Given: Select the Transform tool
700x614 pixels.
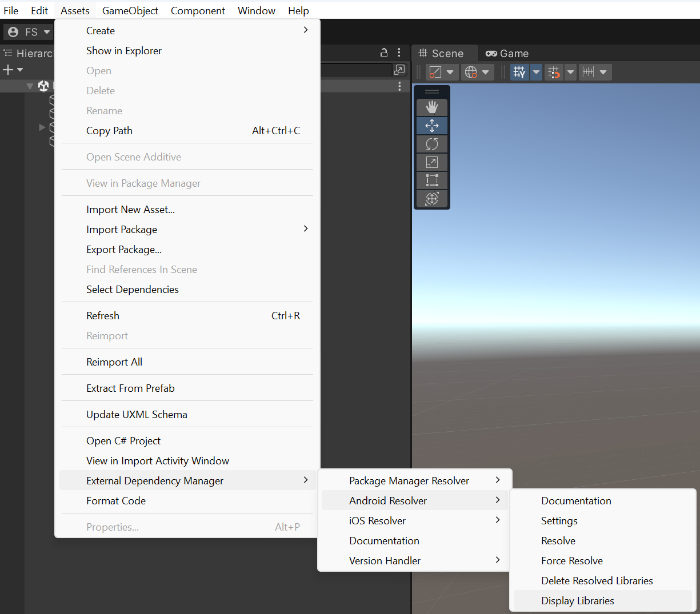Looking at the screenshot, I should 432,199.
